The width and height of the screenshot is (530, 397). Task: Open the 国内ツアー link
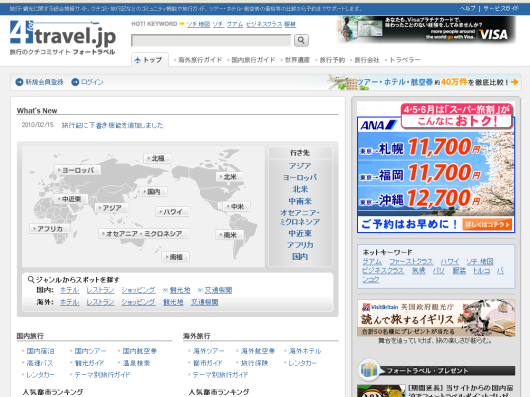pyautogui.click(x=90, y=351)
